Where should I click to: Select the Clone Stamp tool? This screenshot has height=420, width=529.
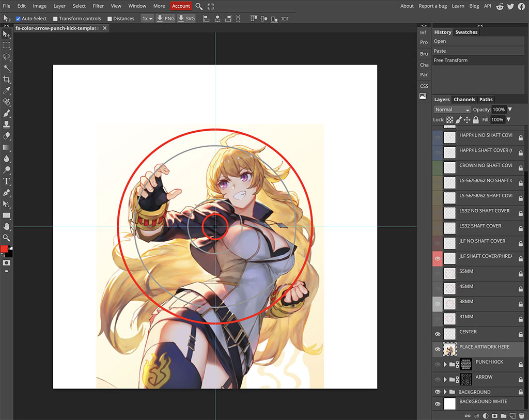pos(6,125)
